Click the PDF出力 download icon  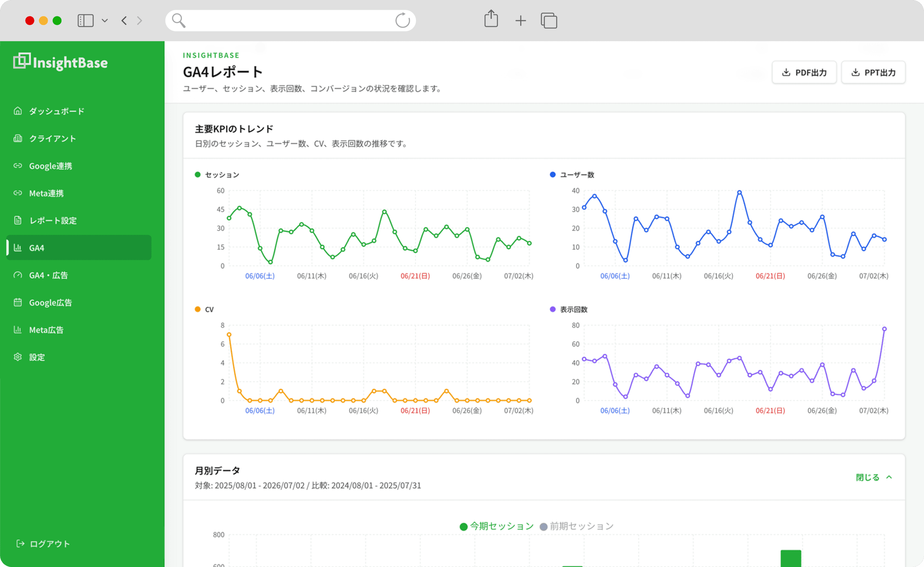point(786,73)
